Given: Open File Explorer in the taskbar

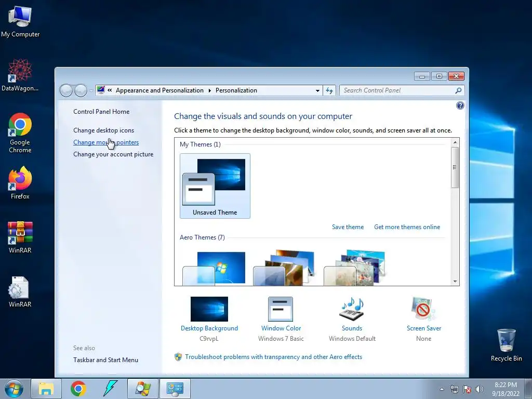Looking at the screenshot, I should 46,389.
